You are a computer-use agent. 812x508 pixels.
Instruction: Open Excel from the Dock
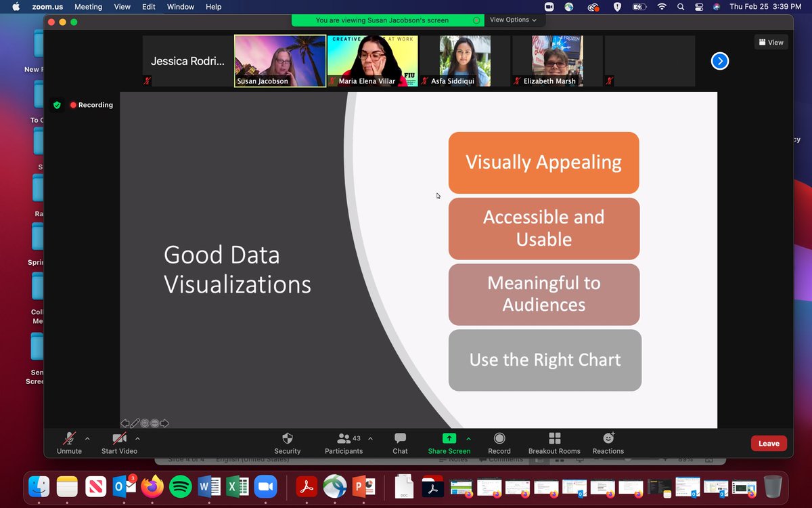237,486
